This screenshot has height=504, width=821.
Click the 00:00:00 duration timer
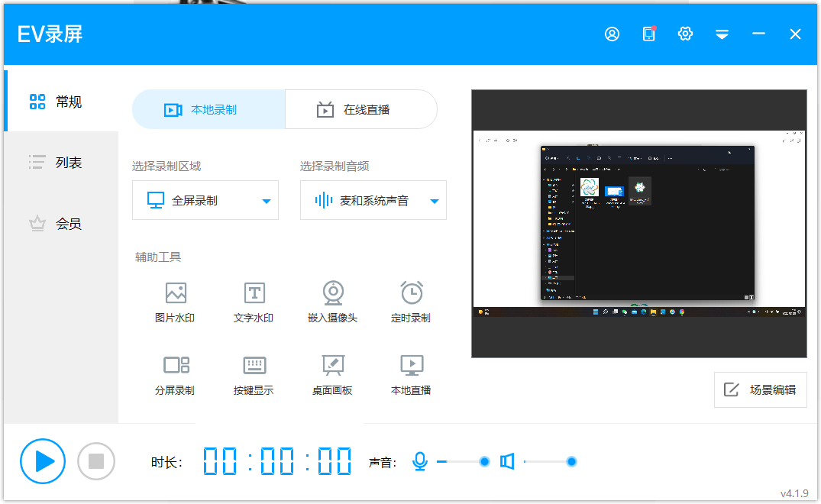click(277, 461)
